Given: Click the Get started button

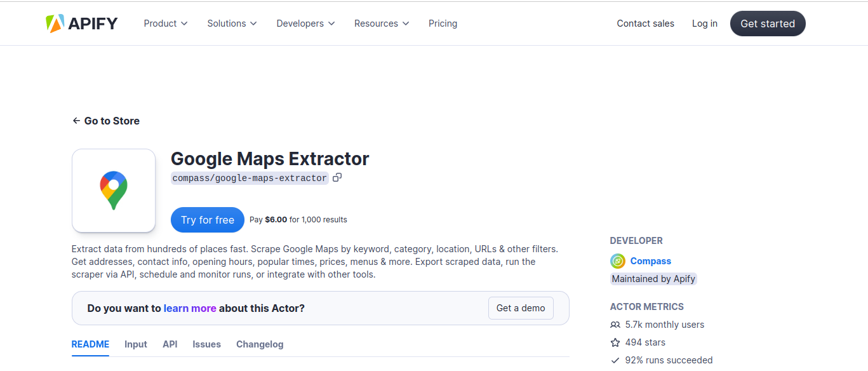Looking at the screenshot, I should (767, 24).
